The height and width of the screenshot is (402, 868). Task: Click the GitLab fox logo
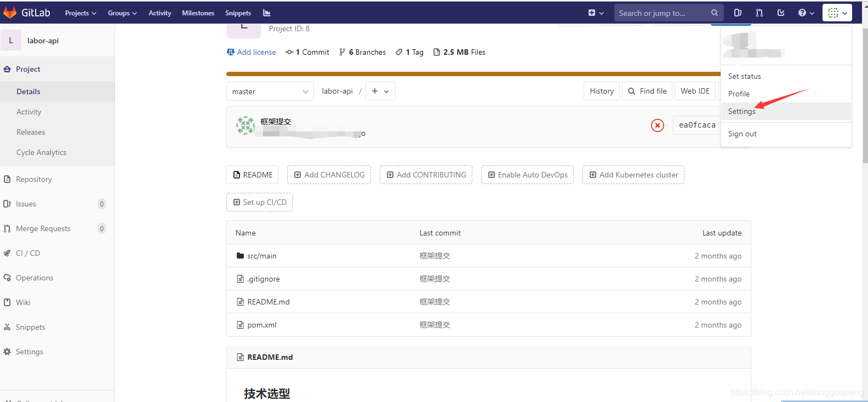coord(10,13)
